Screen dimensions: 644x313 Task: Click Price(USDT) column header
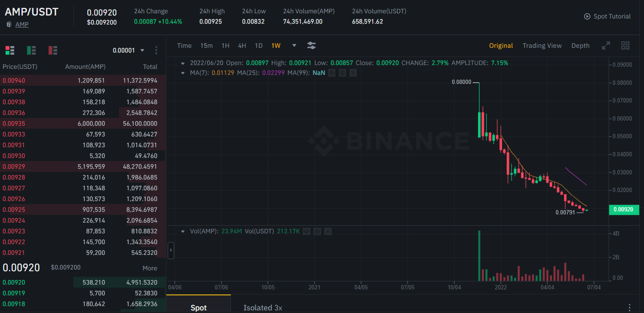tap(20, 67)
